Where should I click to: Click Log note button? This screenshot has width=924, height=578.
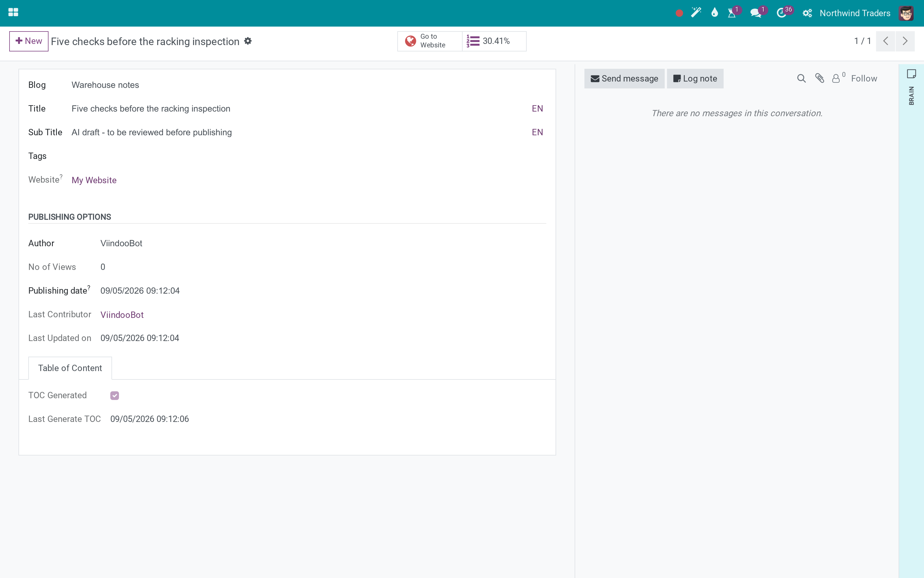695,78
